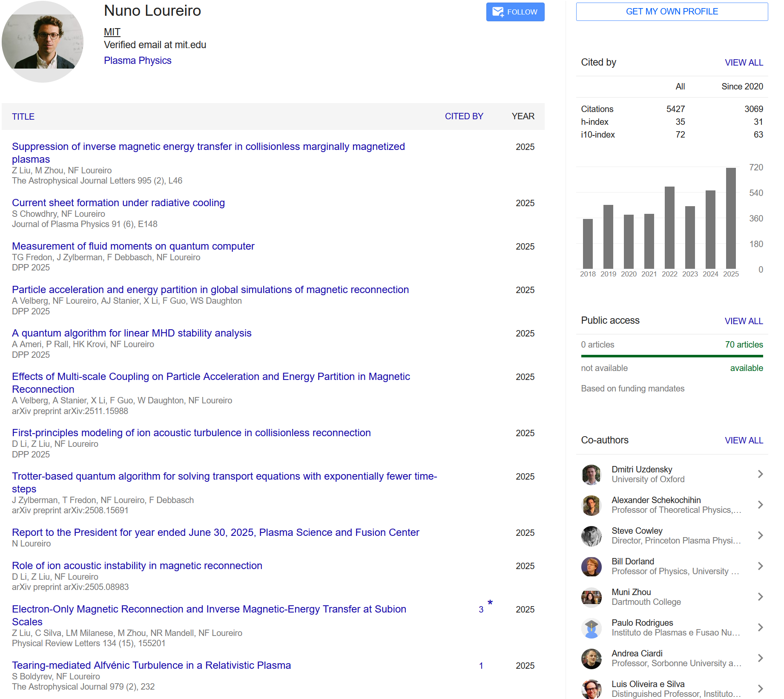The height and width of the screenshot is (699, 784).
Task: Open Alexander Schekochihin's co-author profile
Action: click(x=656, y=500)
